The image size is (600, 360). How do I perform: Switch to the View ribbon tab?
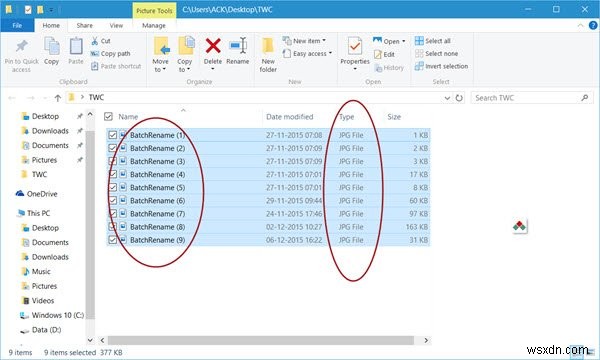click(116, 26)
